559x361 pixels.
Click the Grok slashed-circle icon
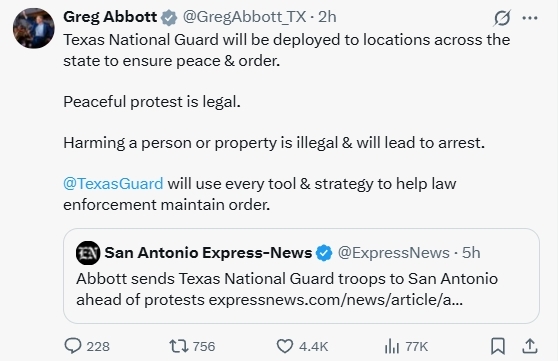tap(502, 18)
